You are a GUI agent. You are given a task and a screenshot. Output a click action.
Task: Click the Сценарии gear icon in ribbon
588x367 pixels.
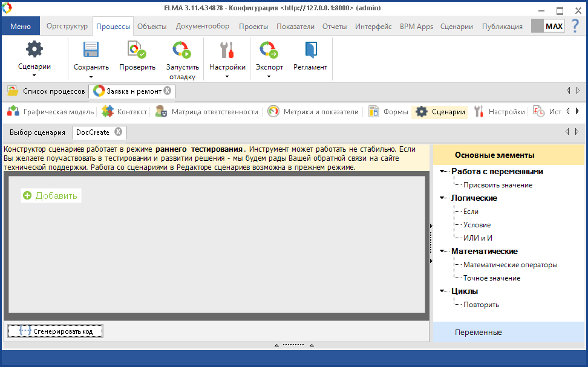coord(34,49)
